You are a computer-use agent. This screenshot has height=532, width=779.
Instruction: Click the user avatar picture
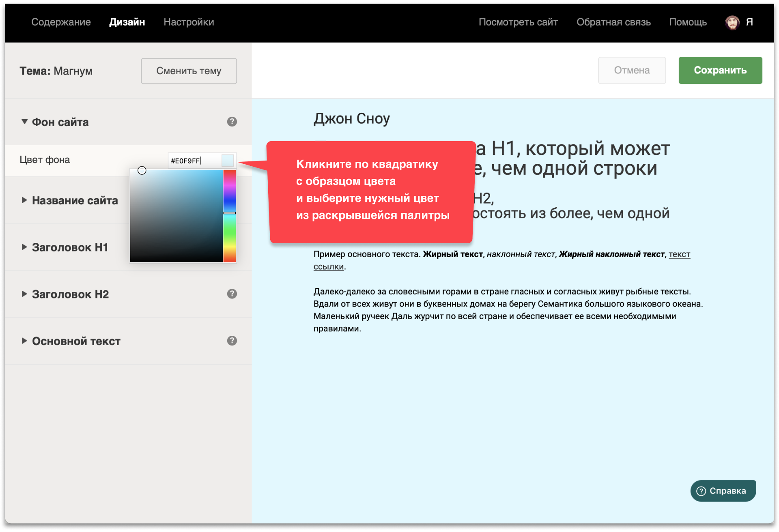click(732, 22)
